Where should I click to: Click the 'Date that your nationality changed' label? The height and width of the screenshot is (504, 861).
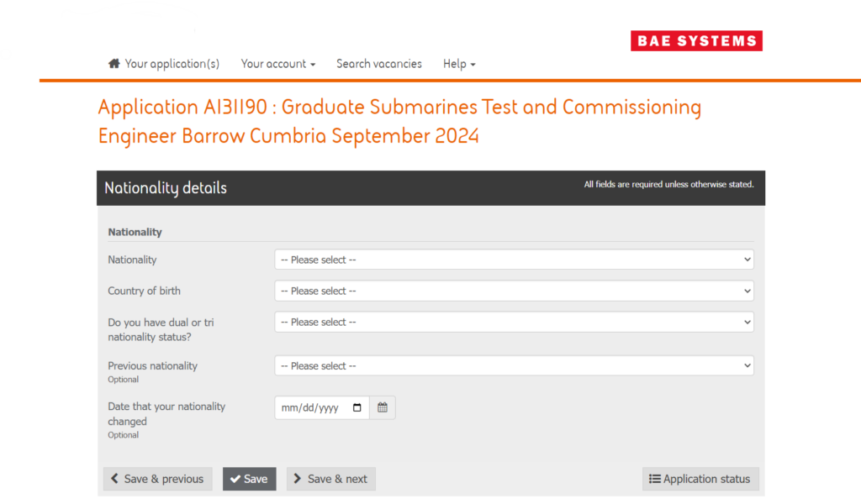tap(166, 413)
